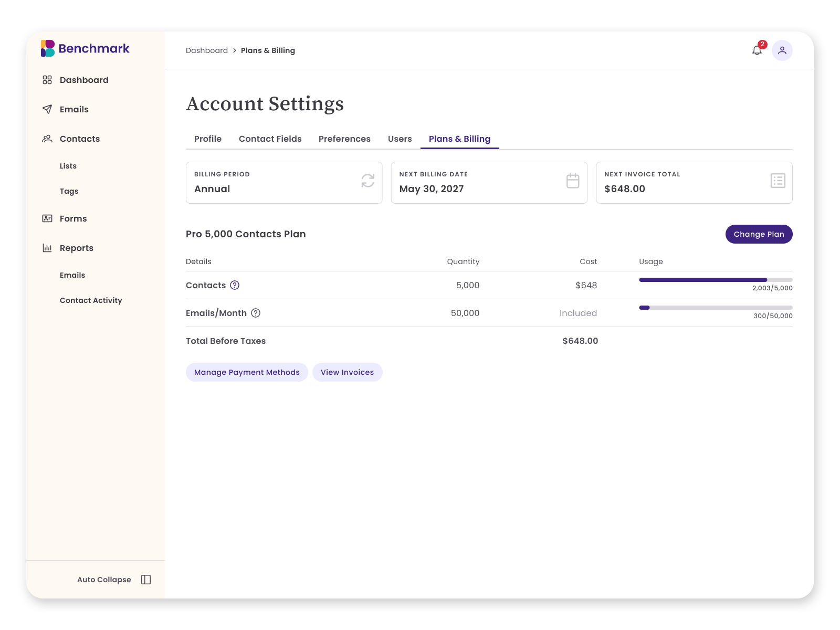Click the Emails/Month usage progress bar
Viewport: 840px width, 630px height.
click(x=716, y=308)
